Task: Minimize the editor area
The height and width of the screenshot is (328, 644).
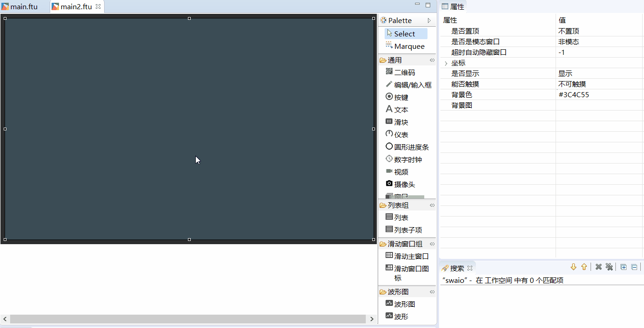Action: tap(417, 5)
